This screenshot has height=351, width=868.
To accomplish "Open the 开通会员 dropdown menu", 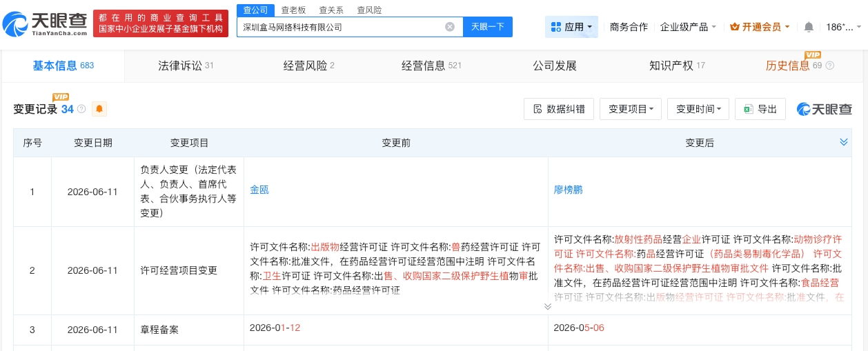I will point(761,27).
